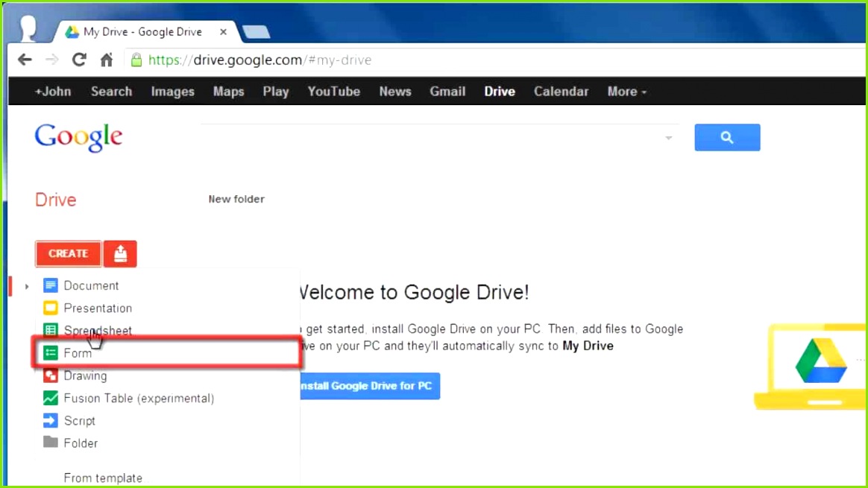
Task: Select Spreadsheet from the Create menu
Action: [98, 330]
